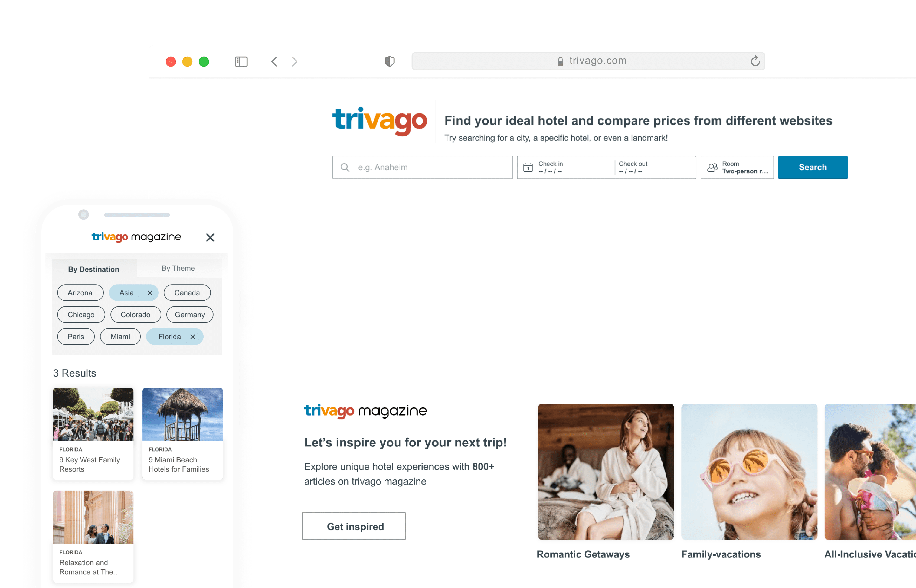
Task: Open the Room Two-person selector
Action: pos(737,167)
